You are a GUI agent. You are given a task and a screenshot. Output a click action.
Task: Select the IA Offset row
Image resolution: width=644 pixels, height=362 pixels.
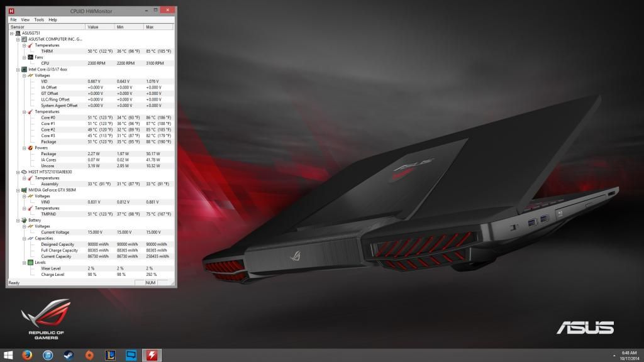91,87
